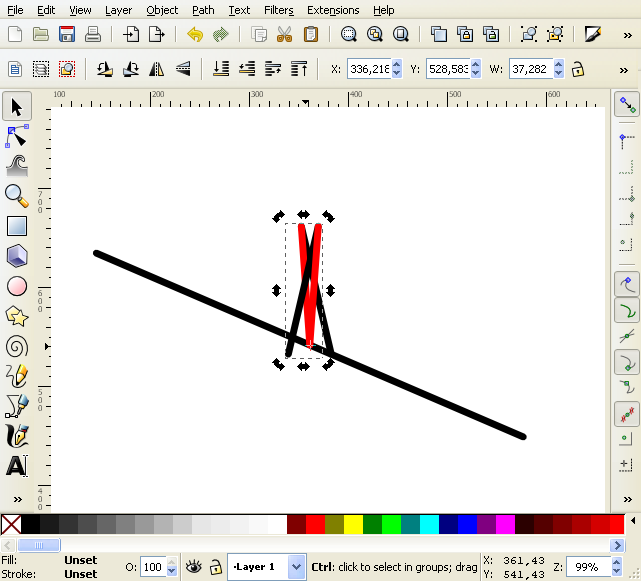Viewport: 641px width, 581px height.
Task: Choose the no-color X swatch
Action: click(11, 525)
